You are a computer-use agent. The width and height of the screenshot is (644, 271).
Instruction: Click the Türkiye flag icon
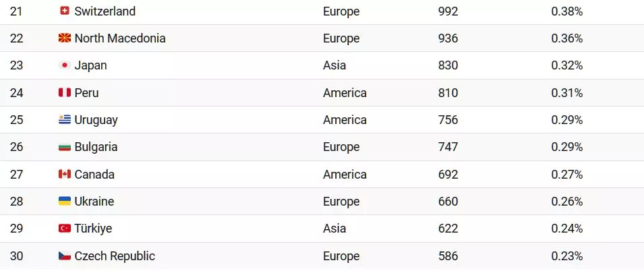point(65,229)
